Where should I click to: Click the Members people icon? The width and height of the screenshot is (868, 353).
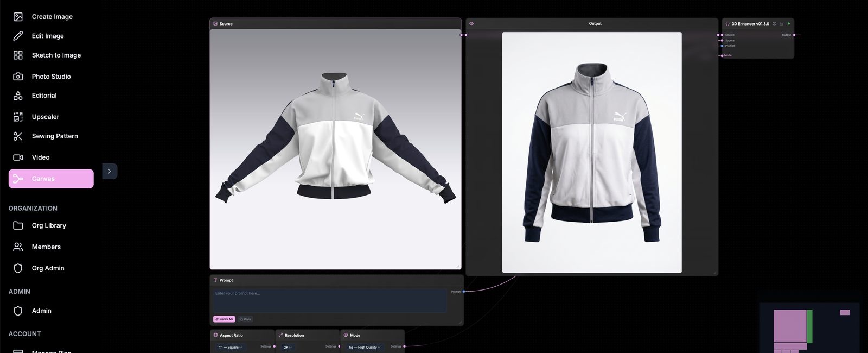pyautogui.click(x=18, y=247)
